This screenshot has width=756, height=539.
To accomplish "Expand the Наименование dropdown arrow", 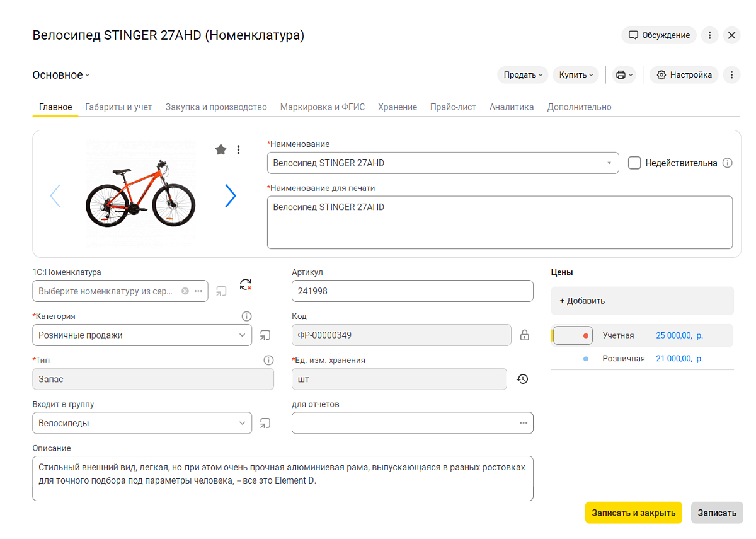I will pos(609,163).
